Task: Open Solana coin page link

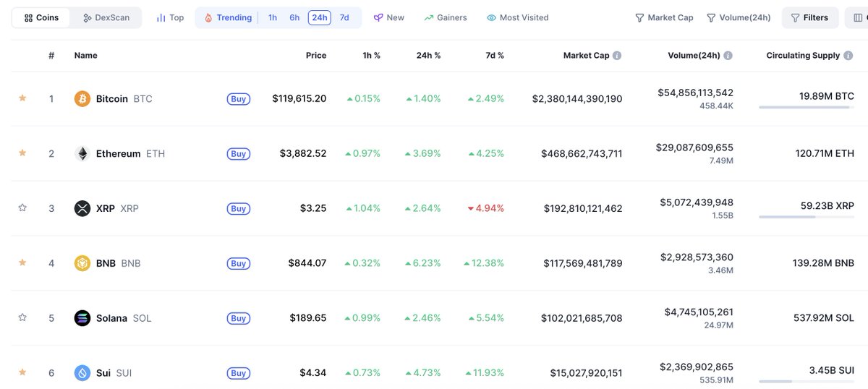Action: pos(113,318)
